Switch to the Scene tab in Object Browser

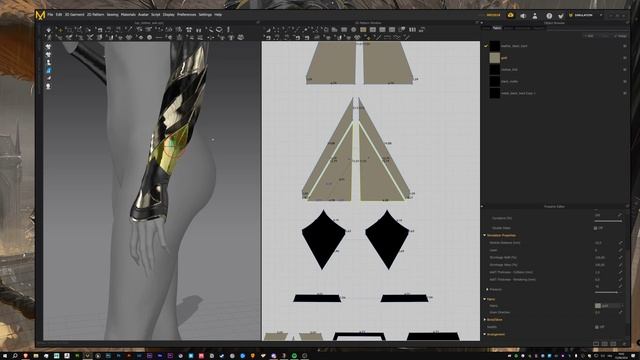pos(486,28)
